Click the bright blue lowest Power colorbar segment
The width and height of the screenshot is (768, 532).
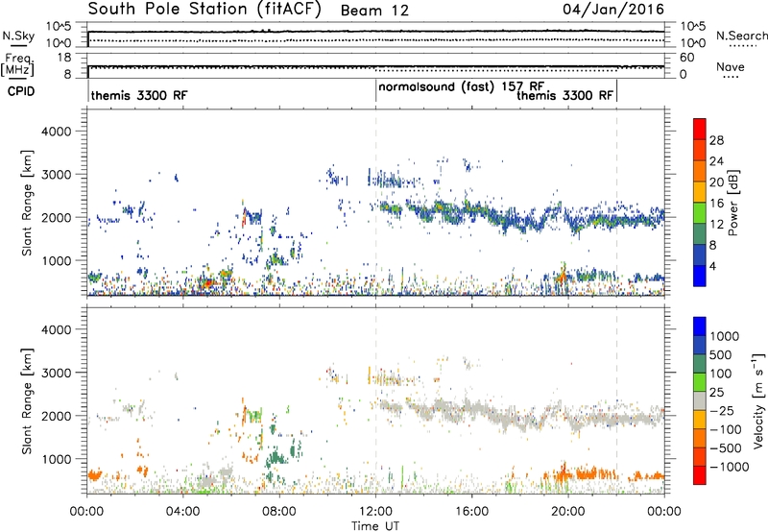[x=700, y=276]
